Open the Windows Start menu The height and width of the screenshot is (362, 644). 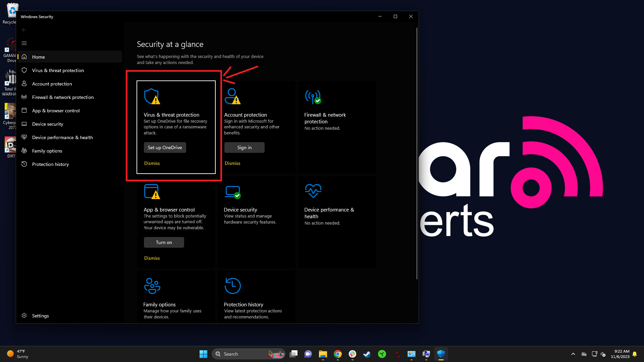203,354
